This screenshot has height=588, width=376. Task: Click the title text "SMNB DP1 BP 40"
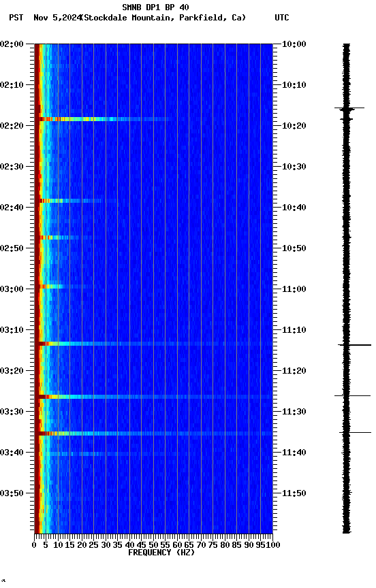155,7
